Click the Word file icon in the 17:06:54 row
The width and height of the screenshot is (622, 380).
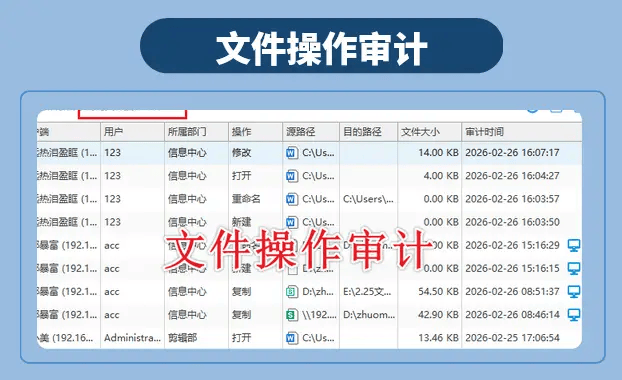(x=292, y=338)
